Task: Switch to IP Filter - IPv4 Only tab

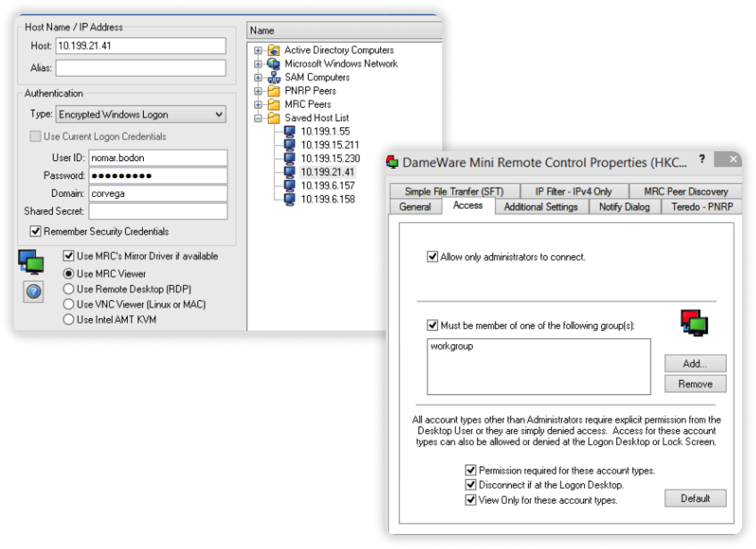Action: coord(574,191)
